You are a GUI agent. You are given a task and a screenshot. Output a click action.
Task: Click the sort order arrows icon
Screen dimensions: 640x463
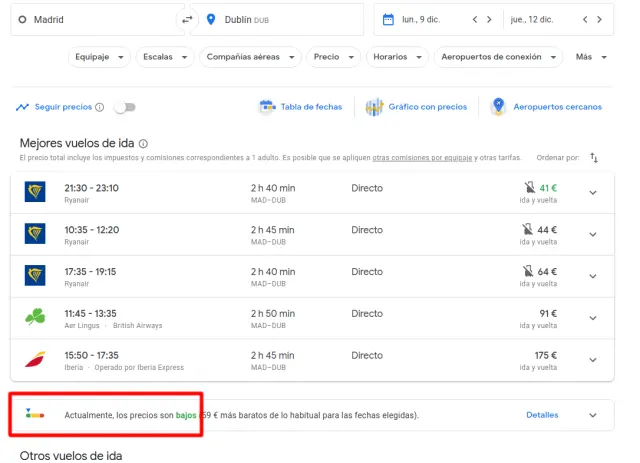(594, 157)
